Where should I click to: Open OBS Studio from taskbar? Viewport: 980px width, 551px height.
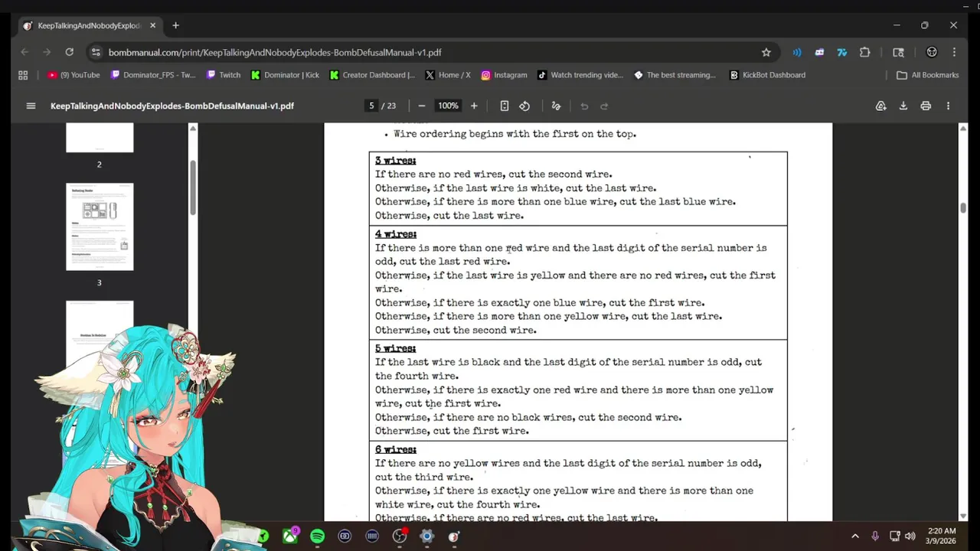click(x=399, y=536)
